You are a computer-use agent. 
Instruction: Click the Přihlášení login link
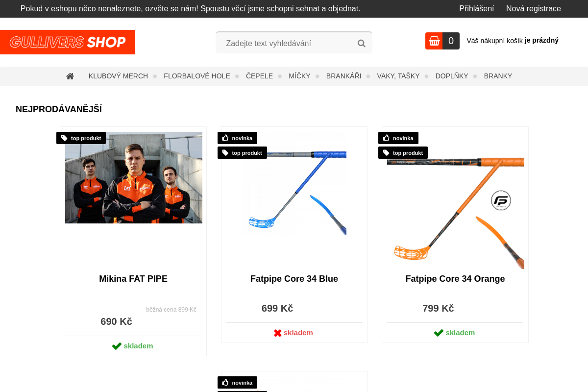pos(476,8)
